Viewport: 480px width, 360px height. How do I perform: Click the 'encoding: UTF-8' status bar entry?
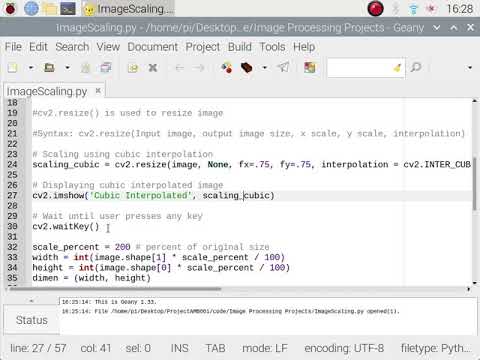click(344, 348)
